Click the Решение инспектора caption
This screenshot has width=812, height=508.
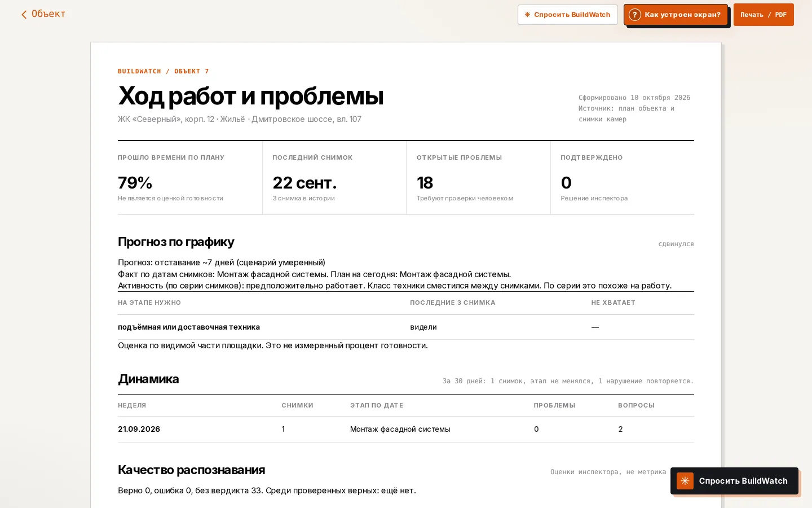point(594,198)
